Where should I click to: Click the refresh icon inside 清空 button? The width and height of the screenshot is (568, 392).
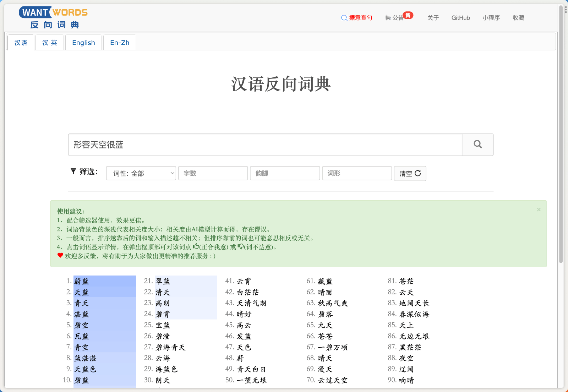(x=419, y=174)
